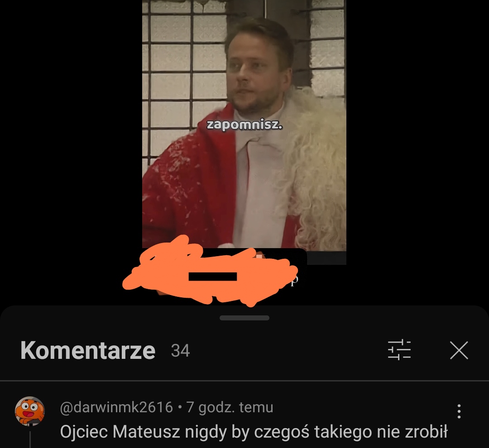Open three-dot menu on darwinmk2616's comment
Viewport: 489px width, 448px height.
[459, 411]
